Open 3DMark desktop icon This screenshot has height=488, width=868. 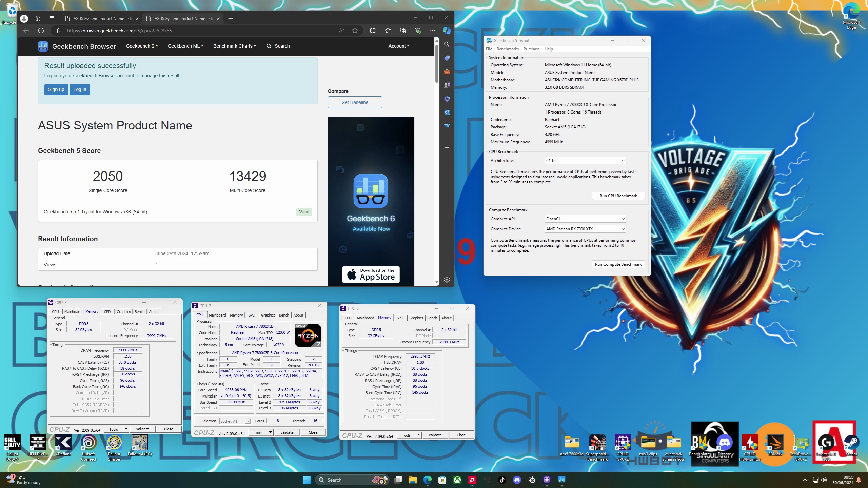point(775,446)
